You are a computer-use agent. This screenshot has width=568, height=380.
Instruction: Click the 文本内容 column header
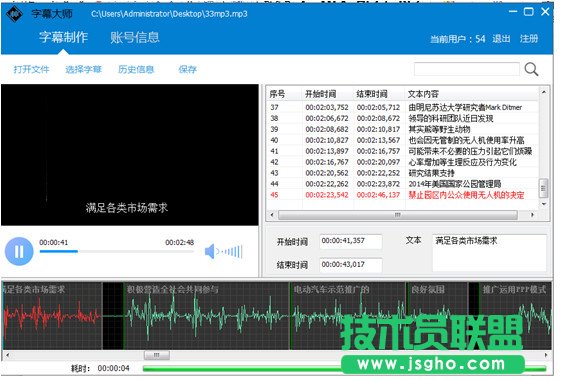coord(472,94)
